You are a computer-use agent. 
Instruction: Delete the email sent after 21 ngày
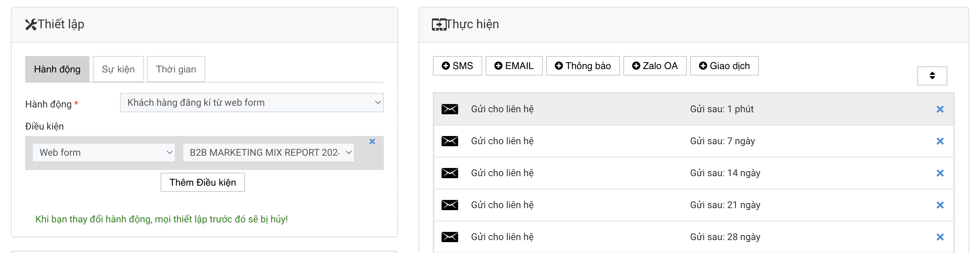pyautogui.click(x=940, y=205)
